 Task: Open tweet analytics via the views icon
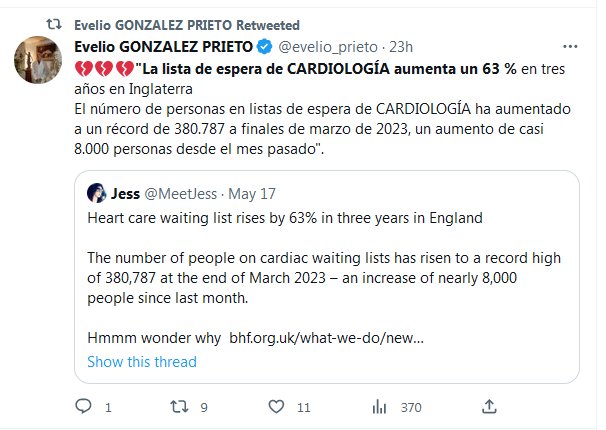click(x=380, y=406)
